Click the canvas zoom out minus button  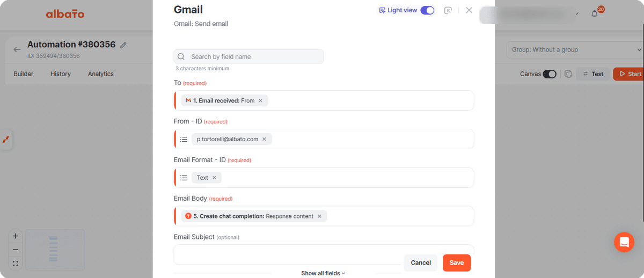click(15, 250)
